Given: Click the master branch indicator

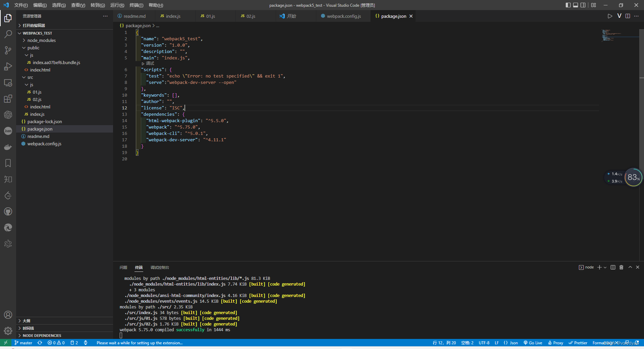Looking at the screenshot, I should tap(23, 343).
